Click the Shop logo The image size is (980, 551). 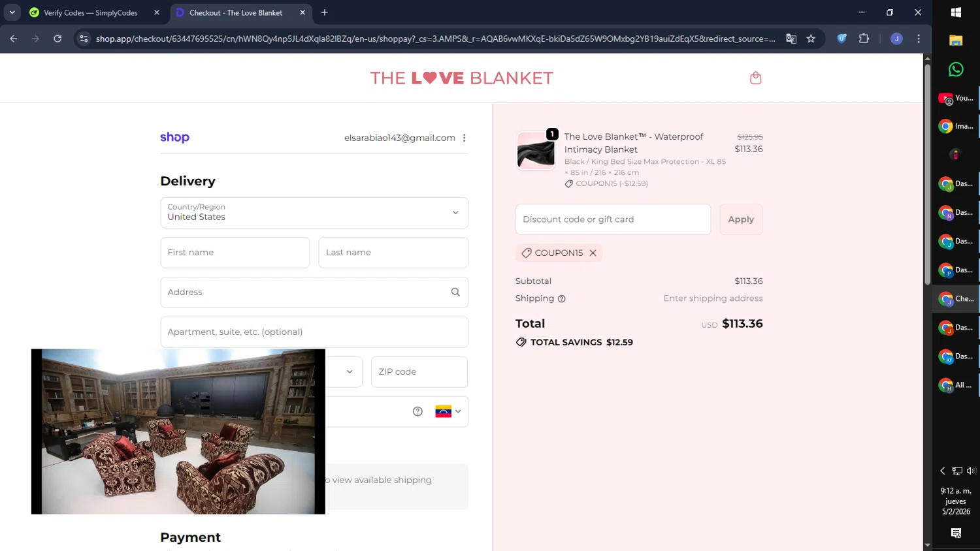tap(174, 137)
